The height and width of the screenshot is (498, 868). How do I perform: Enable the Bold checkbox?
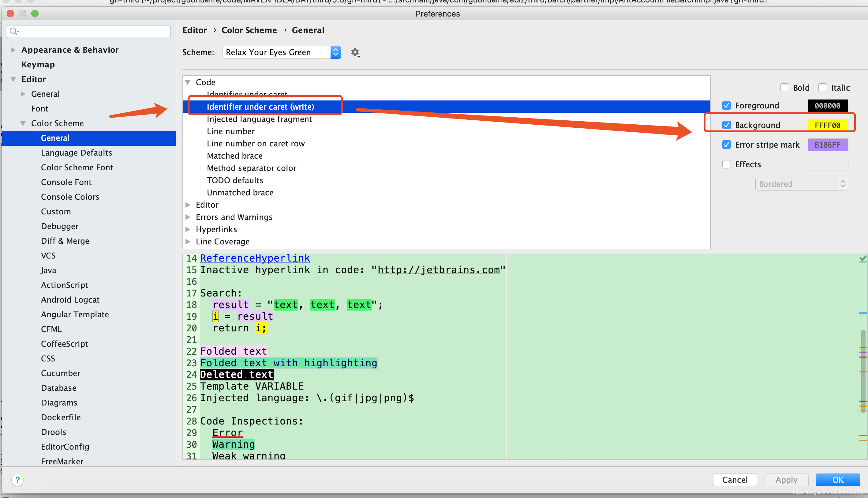click(x=785, y=88)
